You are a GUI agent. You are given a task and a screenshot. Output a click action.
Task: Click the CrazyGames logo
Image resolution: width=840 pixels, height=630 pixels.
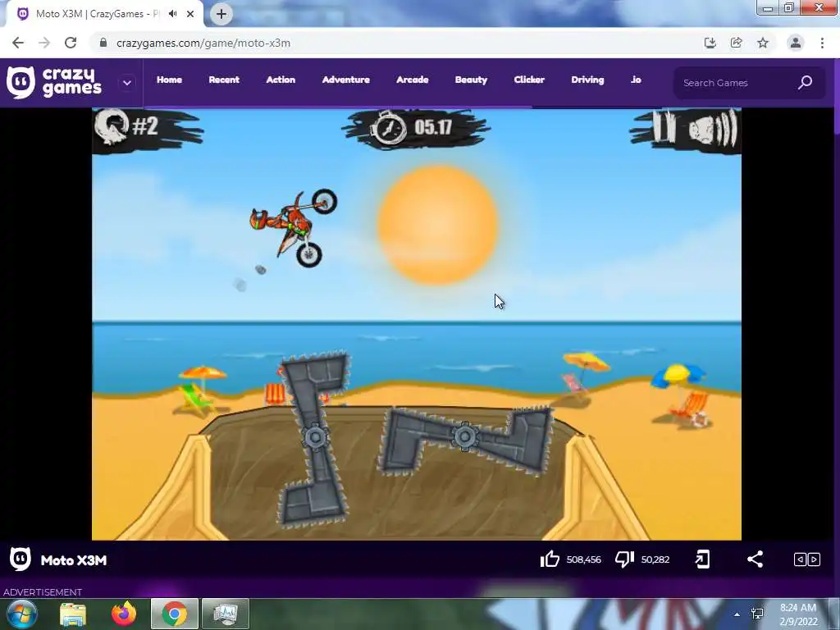pyautogui.click(x=54, y=83)
